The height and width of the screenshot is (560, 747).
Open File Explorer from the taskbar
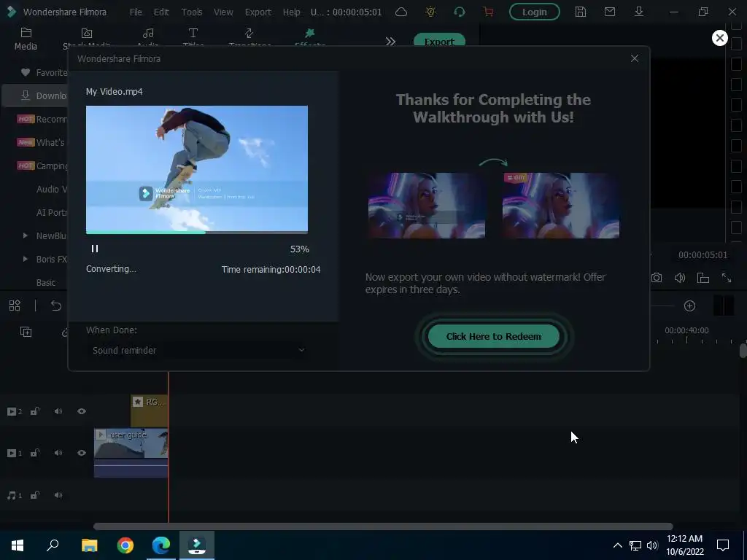89,545
